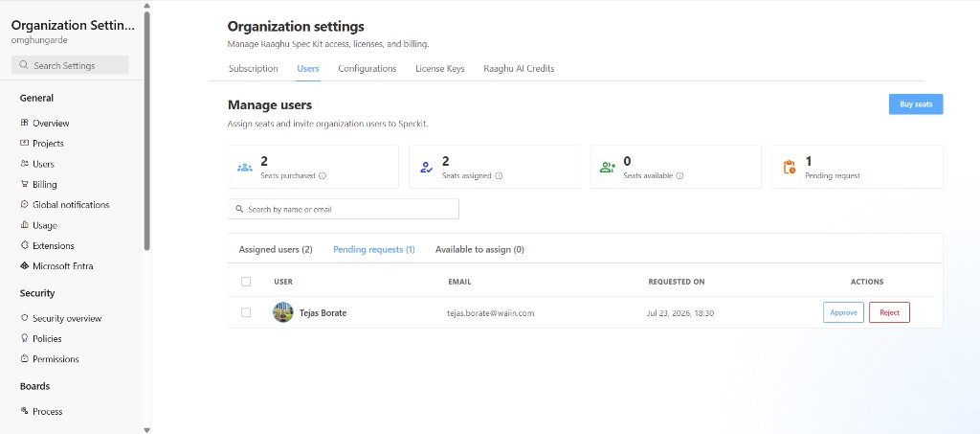
Task: Click the Projects icon in sidebar
Action: [24, 143]
